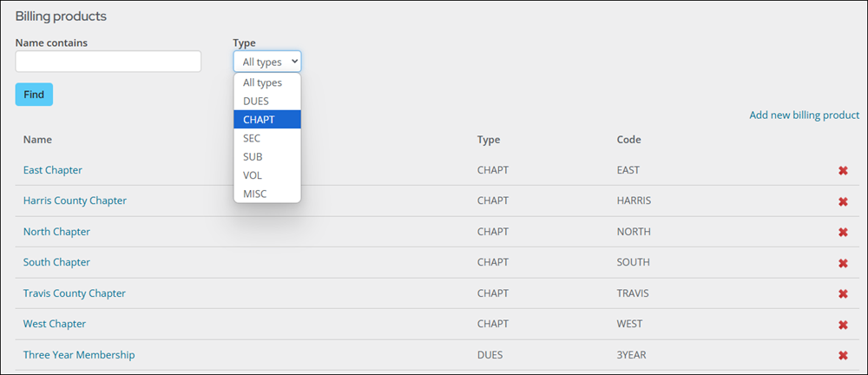Remove Travis County Chapter product
Viewport: 868px width, 375px height.
tap(843, 293)
